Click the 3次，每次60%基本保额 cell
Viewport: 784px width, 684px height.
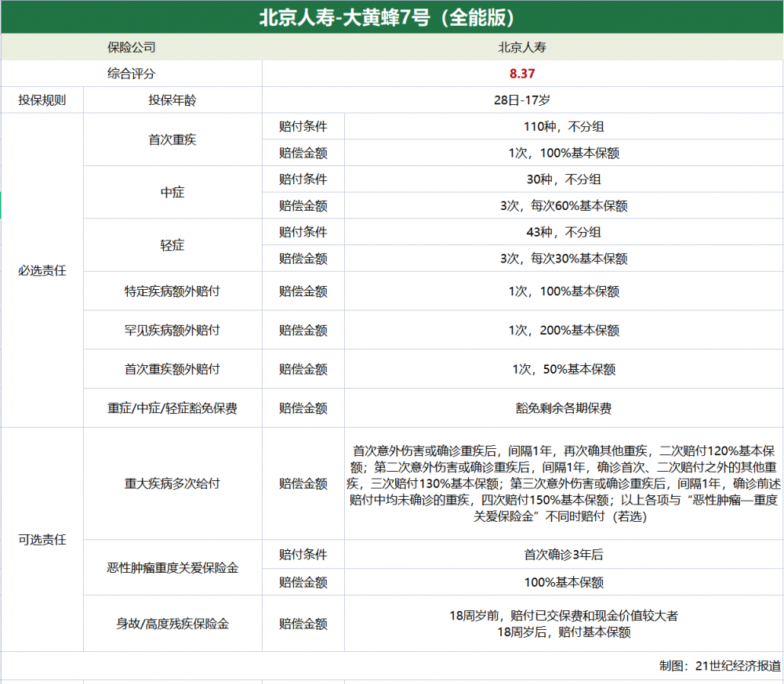(x=564, y=206)
